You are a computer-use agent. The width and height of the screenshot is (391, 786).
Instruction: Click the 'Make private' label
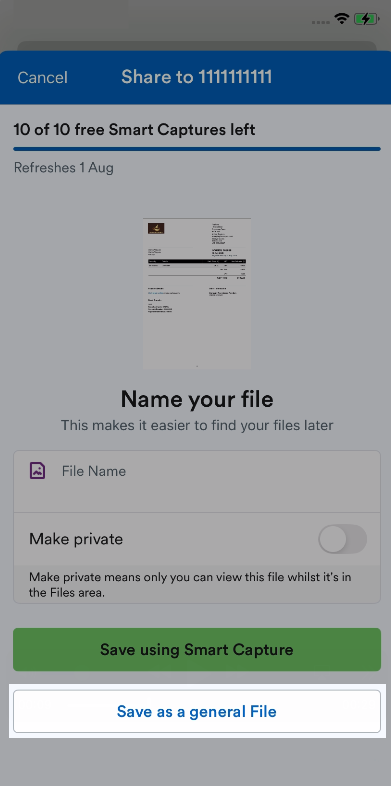[76, 539]
